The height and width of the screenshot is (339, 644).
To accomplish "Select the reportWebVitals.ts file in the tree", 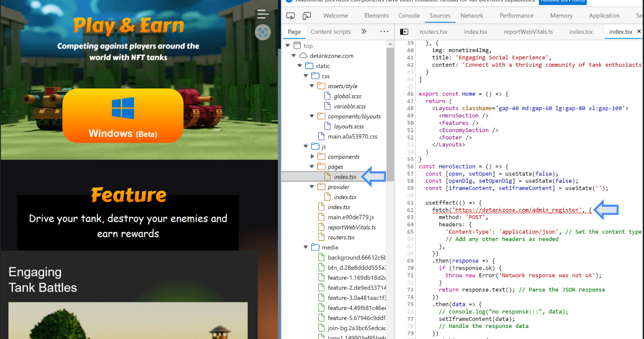I will 351,227.
